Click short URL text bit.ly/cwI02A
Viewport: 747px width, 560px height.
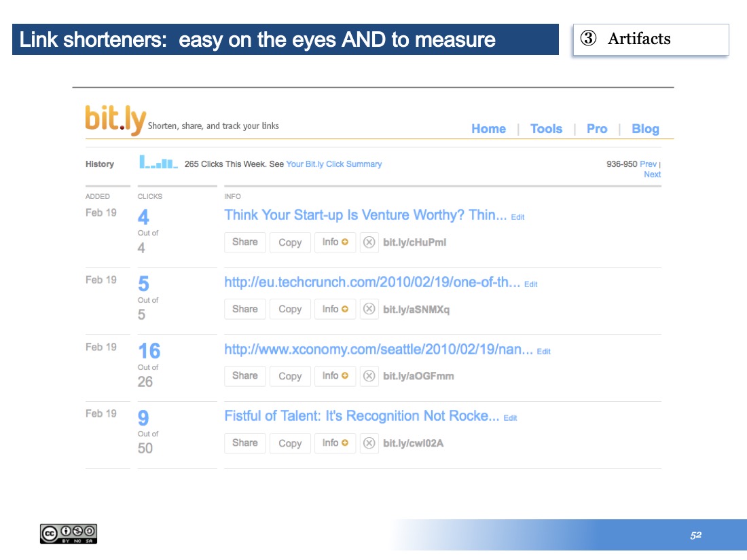[413, 443]
